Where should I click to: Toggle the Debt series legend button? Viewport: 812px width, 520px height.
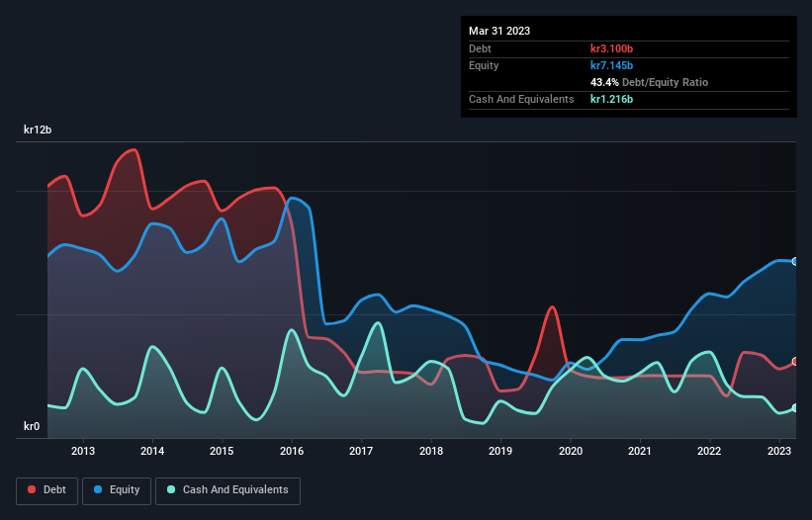coord(46,490)
